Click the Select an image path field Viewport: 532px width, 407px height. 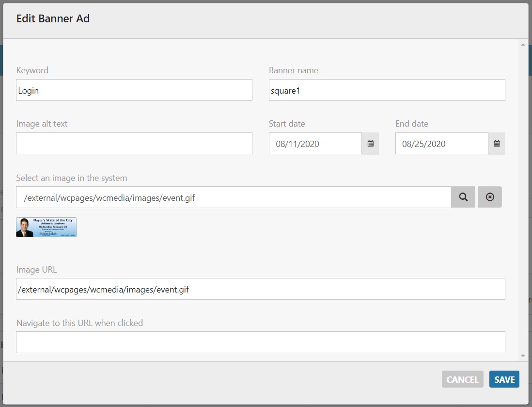pos(234,197)
